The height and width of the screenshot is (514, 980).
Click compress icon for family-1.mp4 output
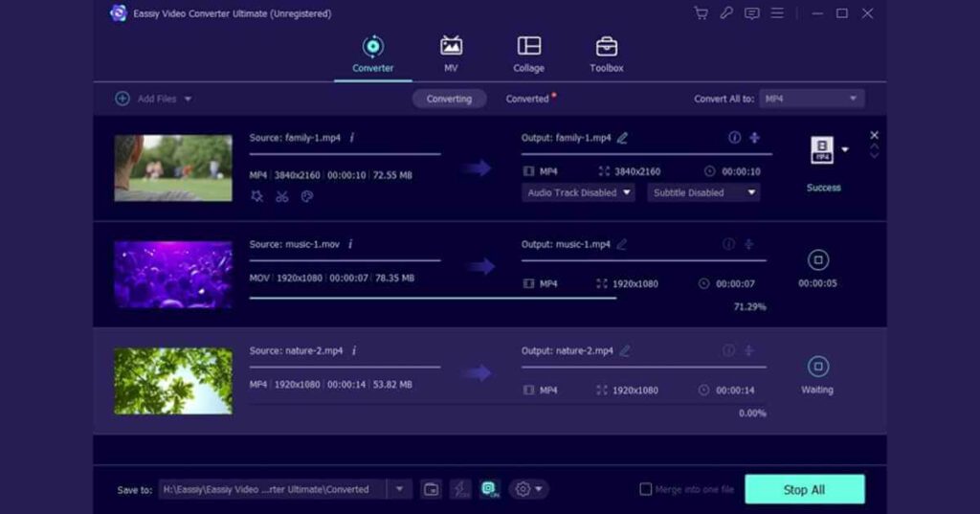(754, 138)
